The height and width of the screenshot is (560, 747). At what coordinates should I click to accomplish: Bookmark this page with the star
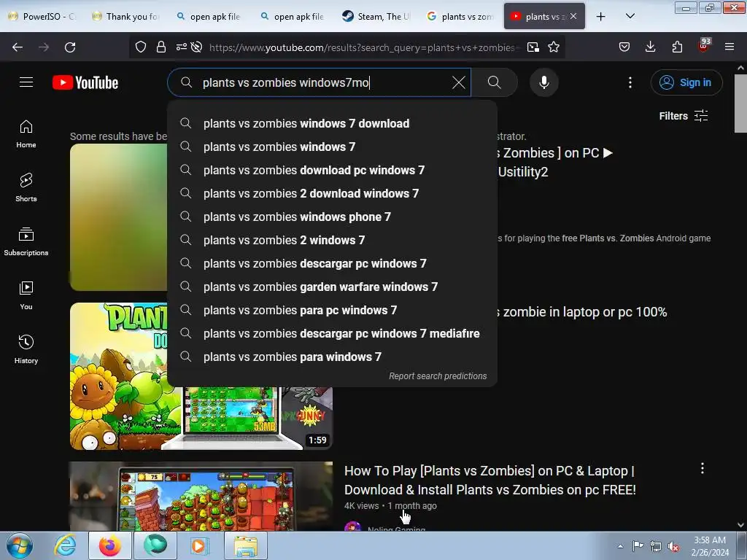(x=554, y=47)
